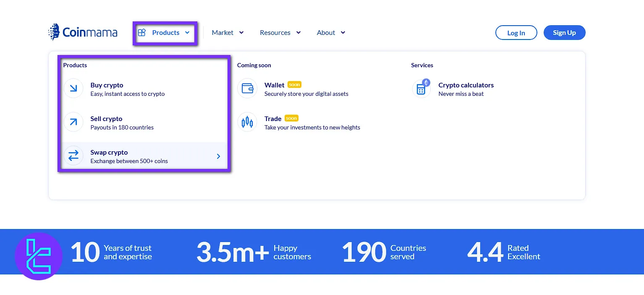The image size is (644, 295).
Task: Click 'Securely store your digital assets' text
Action: [x=306, y=94]
